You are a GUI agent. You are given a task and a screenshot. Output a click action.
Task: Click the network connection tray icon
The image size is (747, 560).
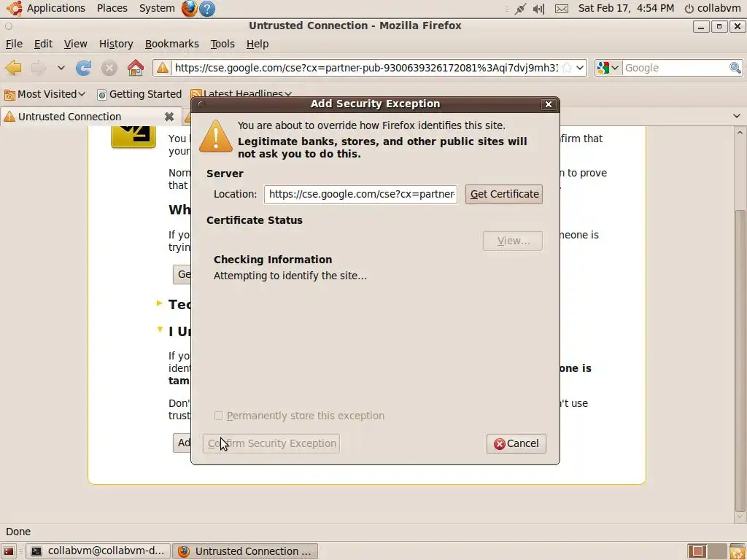pos(519,9)
